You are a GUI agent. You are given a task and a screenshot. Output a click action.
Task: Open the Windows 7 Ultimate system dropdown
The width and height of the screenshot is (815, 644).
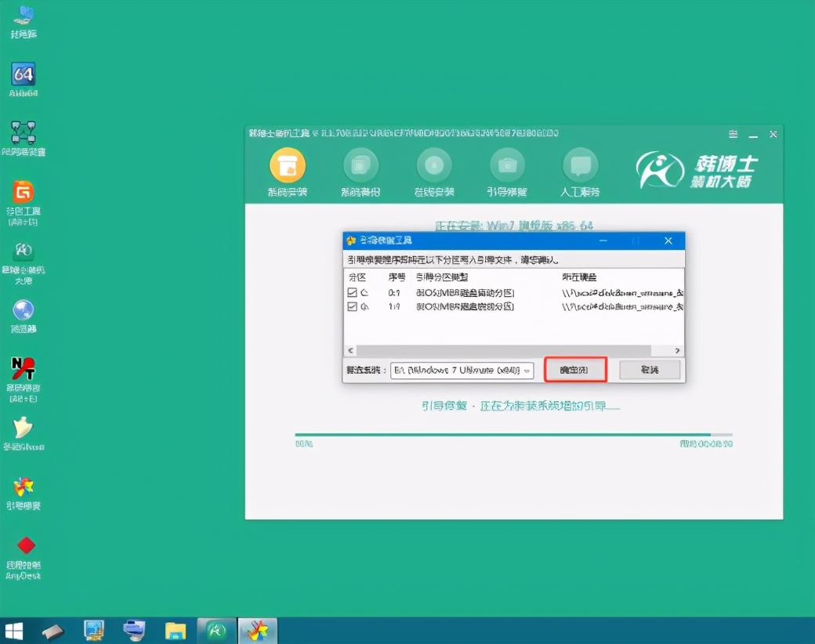coord(462,369)
